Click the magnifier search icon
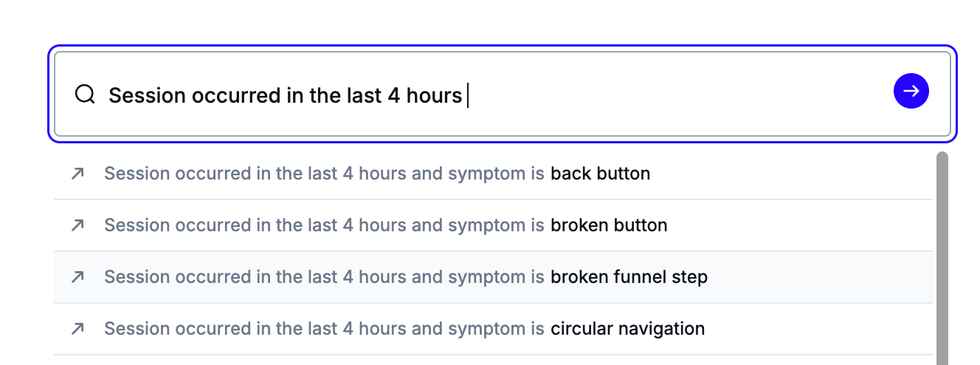980x365 pixels. click(x=86, y=95)
